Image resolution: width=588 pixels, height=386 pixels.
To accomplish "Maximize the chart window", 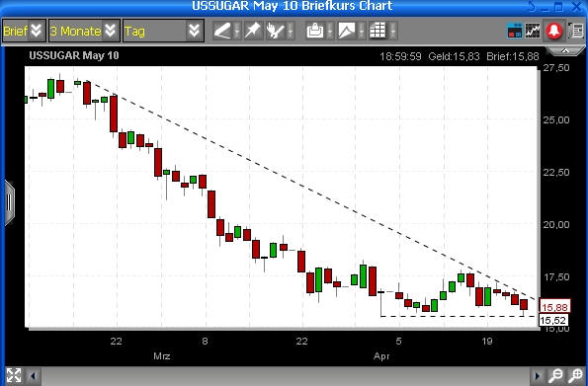I will 559,6.
